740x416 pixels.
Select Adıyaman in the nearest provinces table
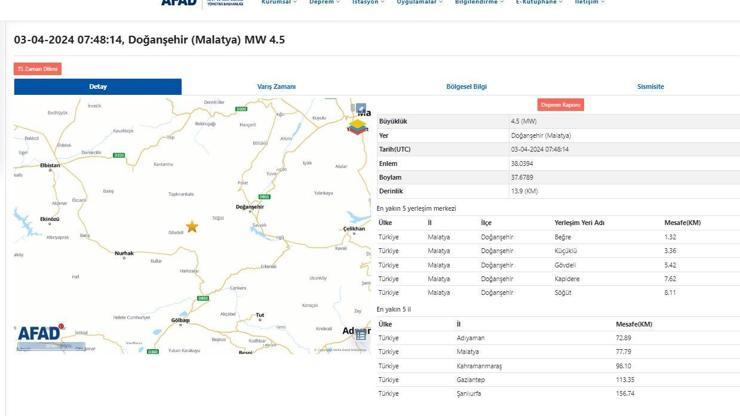pos(471,338)
